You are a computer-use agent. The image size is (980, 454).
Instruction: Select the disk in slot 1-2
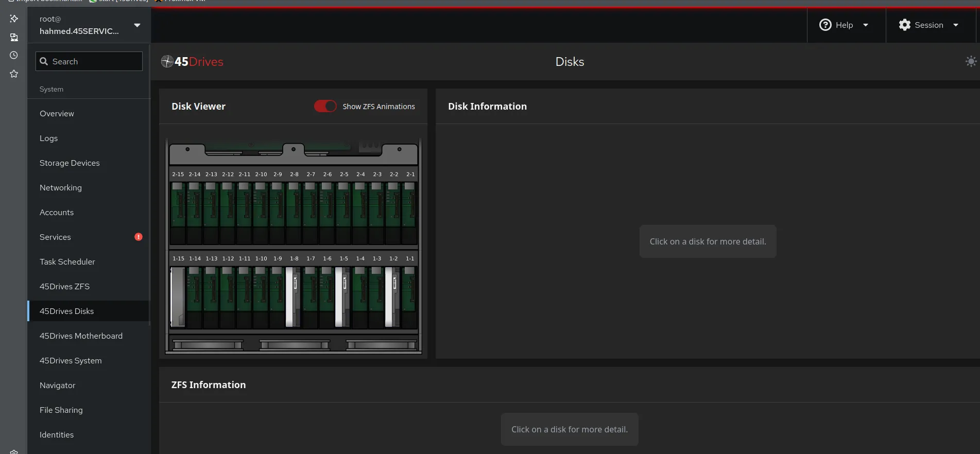393,296
